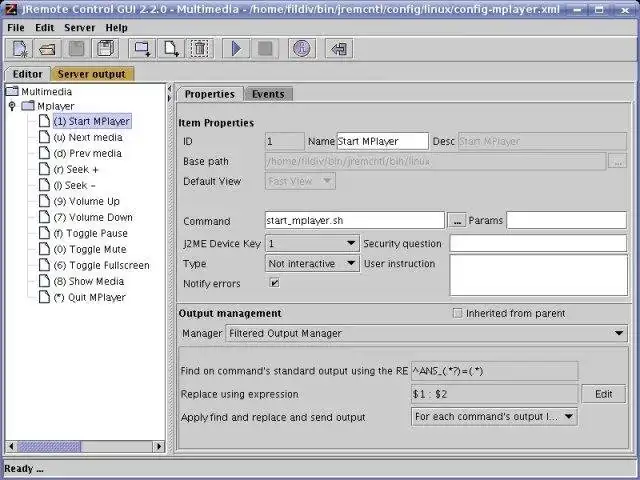Image resolution: width=640 pixels, height=480 pixels.
Task: Click the Open configuration folder icon
Action: pos(47,49)
